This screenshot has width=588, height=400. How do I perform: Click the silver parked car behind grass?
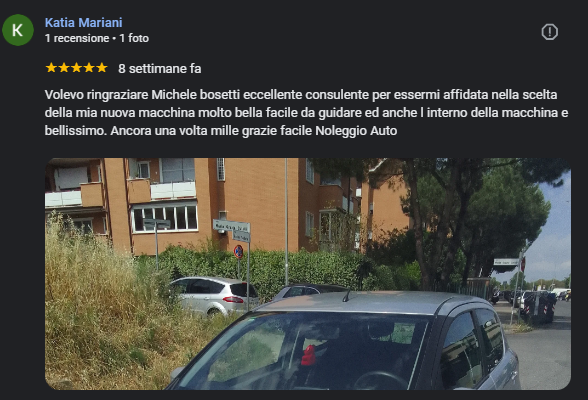214,295
